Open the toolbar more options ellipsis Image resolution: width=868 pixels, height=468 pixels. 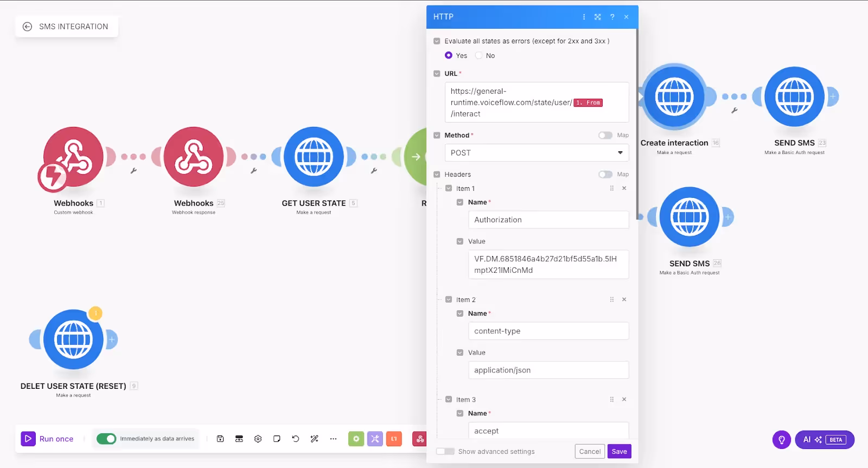tap(333, 439)
